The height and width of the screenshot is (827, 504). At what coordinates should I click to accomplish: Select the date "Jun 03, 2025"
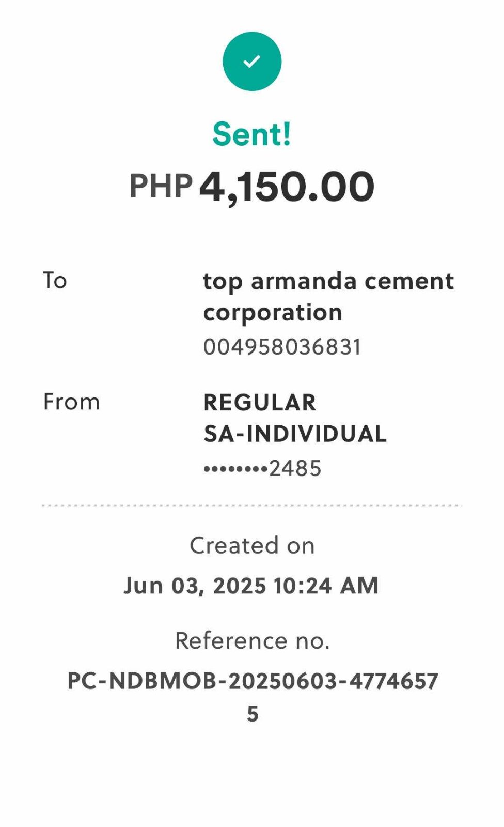point(195,586)
